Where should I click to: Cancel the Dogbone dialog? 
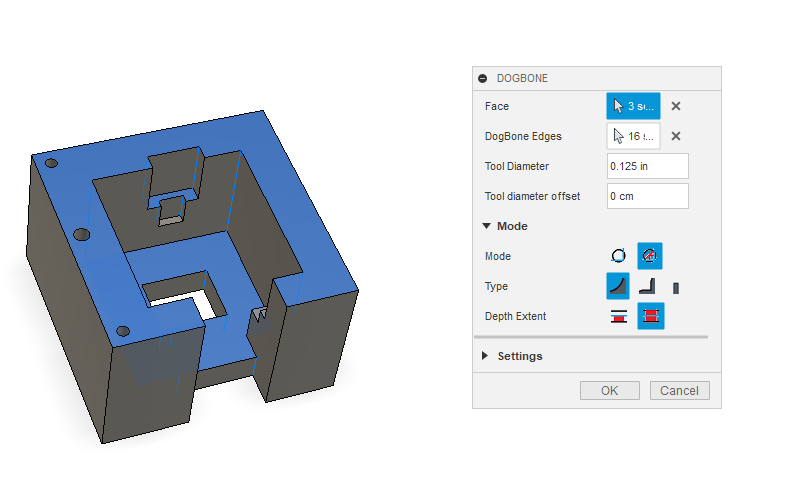pyautogui.click(x=680, y=390)
